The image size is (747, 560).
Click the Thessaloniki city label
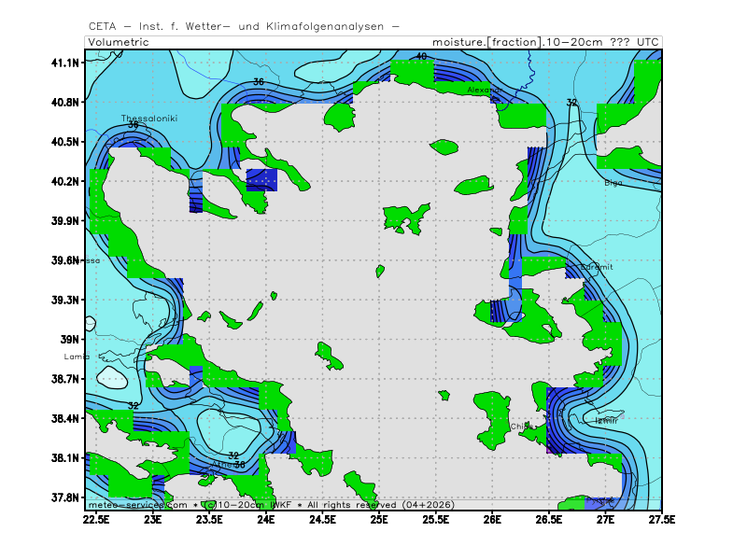tap(149, 119)
